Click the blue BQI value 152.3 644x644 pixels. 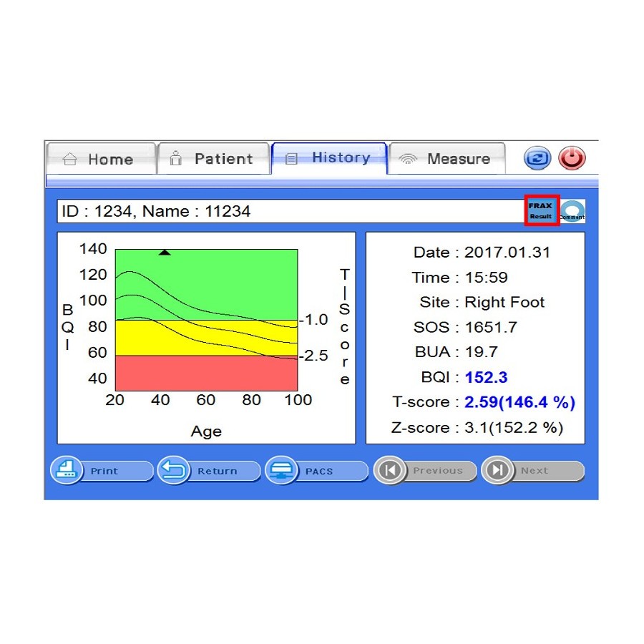click(486, 377)
